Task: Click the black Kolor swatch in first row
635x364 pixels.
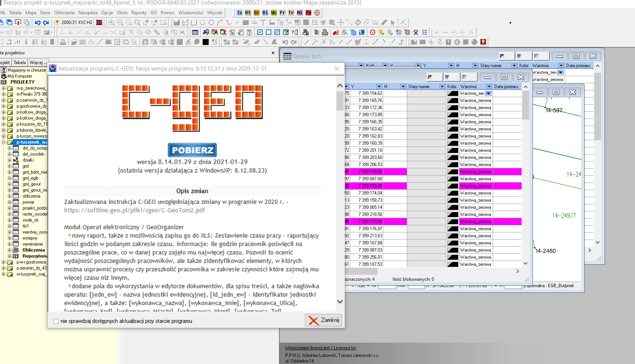Action: pos(452,93)
